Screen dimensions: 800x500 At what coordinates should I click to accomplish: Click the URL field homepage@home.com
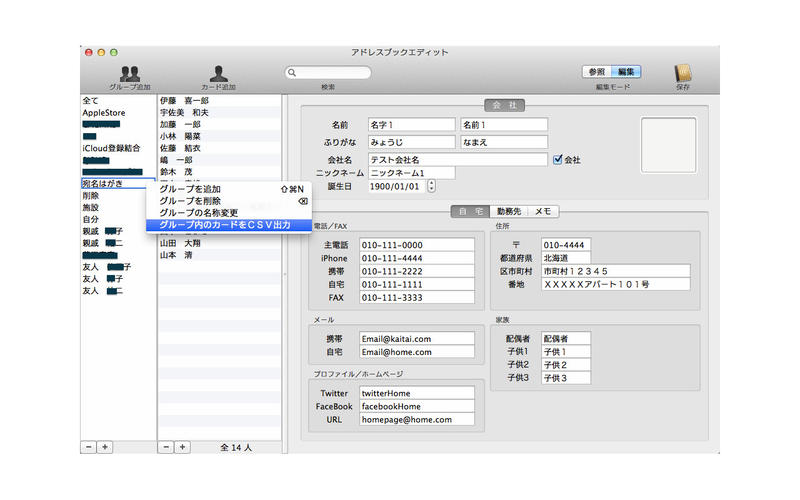tap(417, 420)
